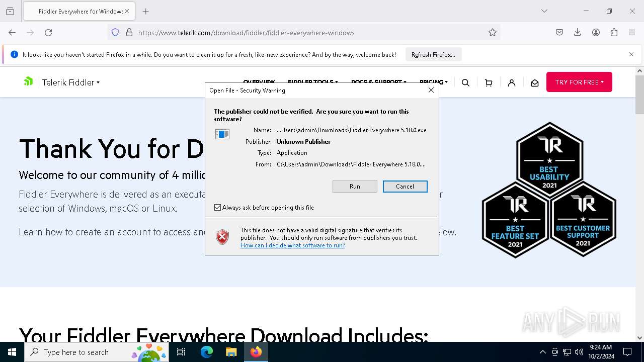Reload the current page
The image size is (644, 362).
48,32
